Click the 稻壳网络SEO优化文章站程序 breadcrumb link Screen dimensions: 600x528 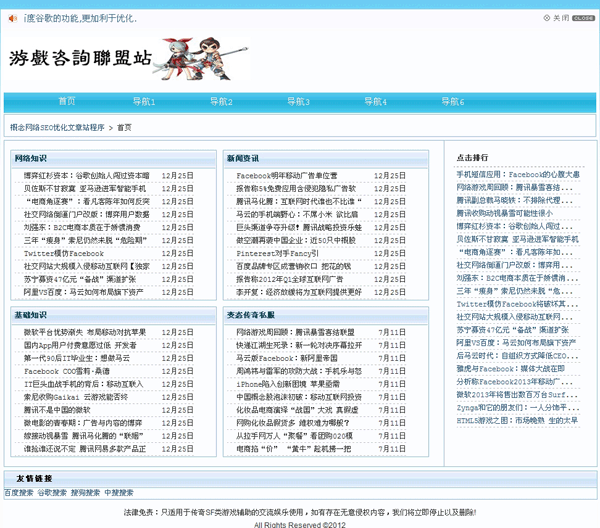click(x=56, y=128)
